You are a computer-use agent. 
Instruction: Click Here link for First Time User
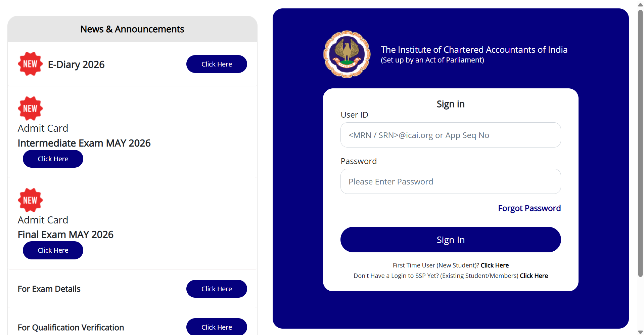(495, 265)
